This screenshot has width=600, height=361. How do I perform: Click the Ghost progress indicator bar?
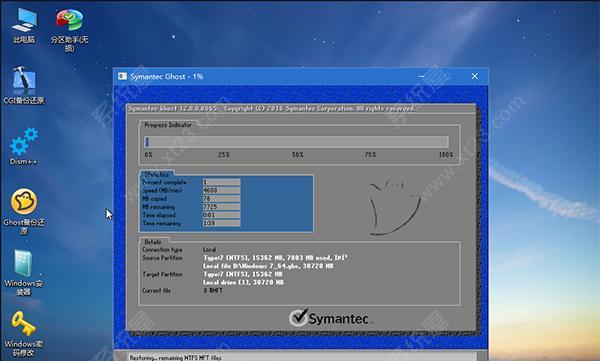[x=296, y=142]
